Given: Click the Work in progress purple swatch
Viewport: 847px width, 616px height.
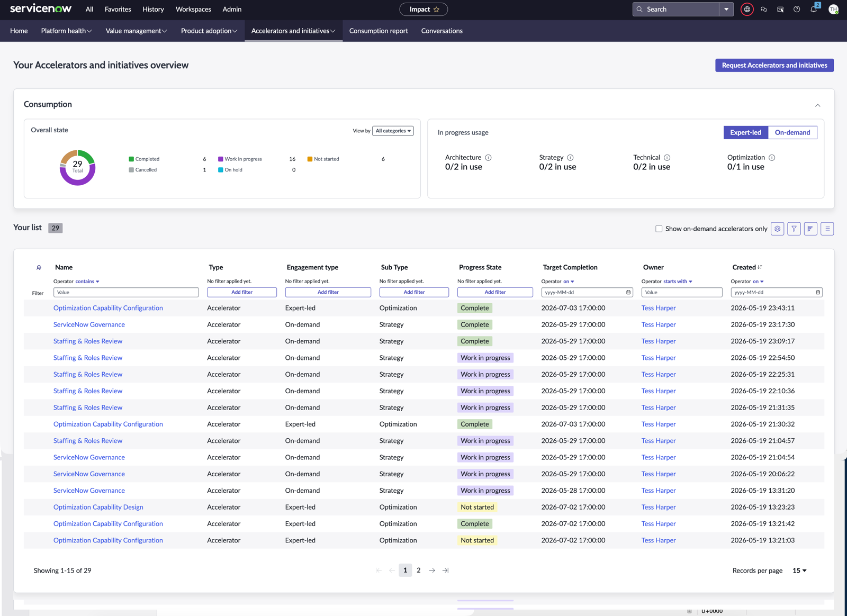Looking at the screenshot, I should click(x=221, y=159).
